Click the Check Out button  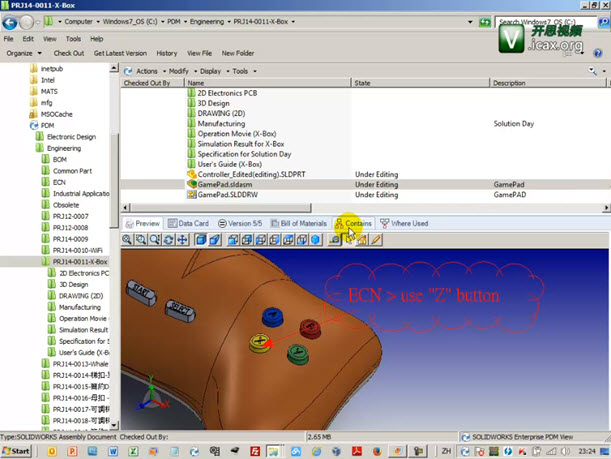68,53
